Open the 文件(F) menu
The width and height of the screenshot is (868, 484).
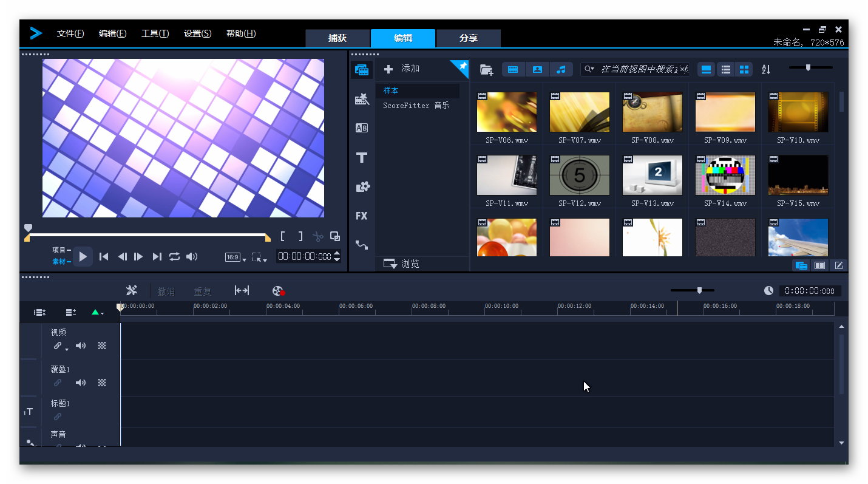tap(70, 33)
